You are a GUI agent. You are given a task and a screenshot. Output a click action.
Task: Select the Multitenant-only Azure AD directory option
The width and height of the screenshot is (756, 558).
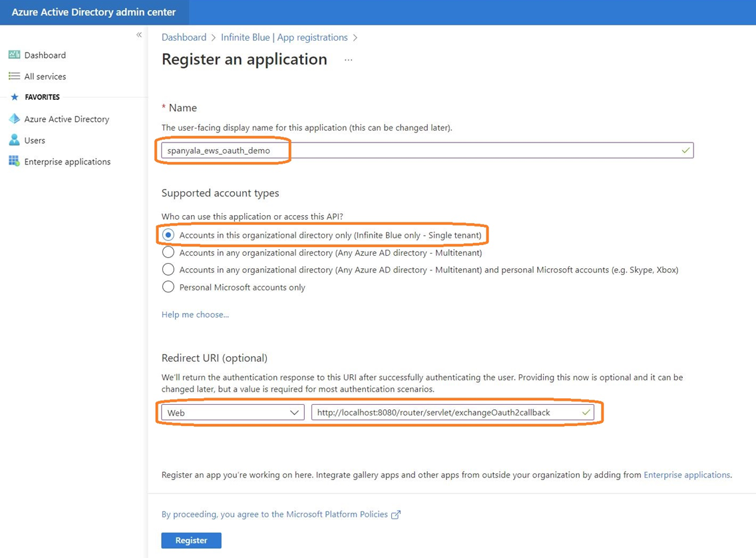[x=168, y=252]
